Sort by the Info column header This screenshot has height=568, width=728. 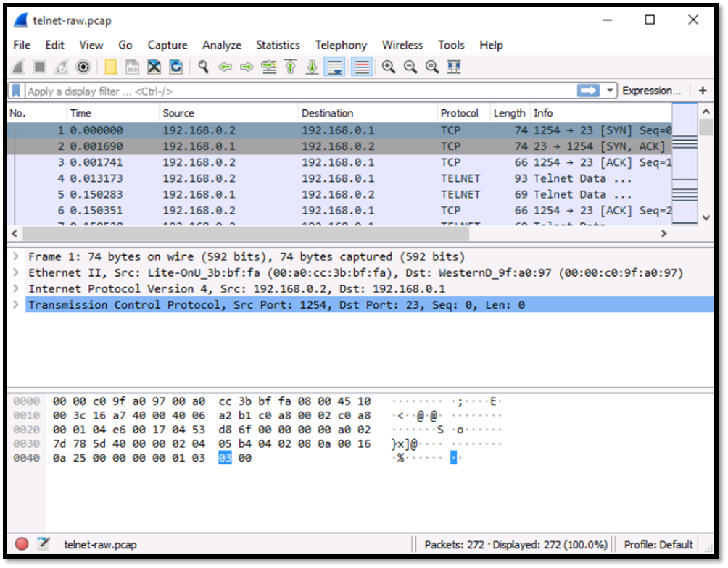click(x=601, y=113)
